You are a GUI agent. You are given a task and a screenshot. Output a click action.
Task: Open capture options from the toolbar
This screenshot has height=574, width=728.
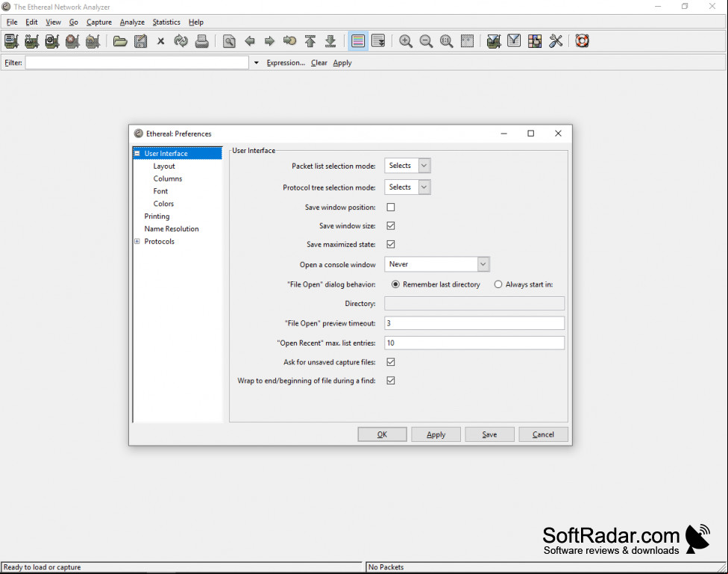click(x=31, y=41)
